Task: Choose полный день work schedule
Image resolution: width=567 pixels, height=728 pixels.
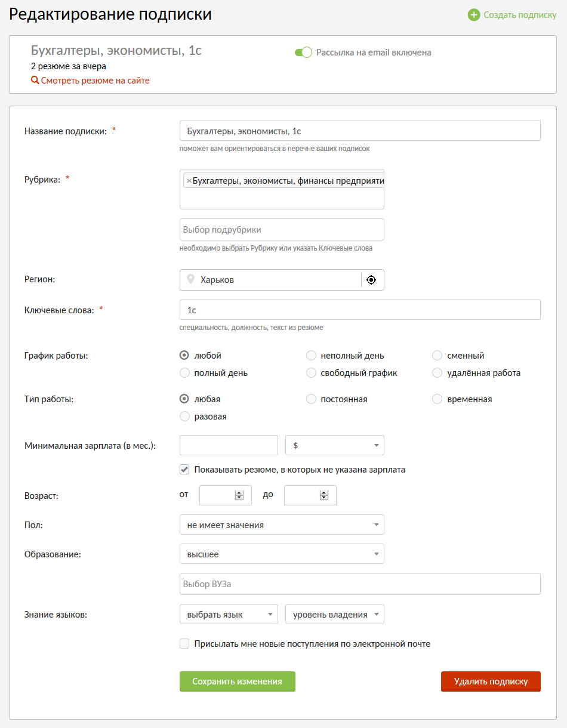Action: (x=185, y=373)
